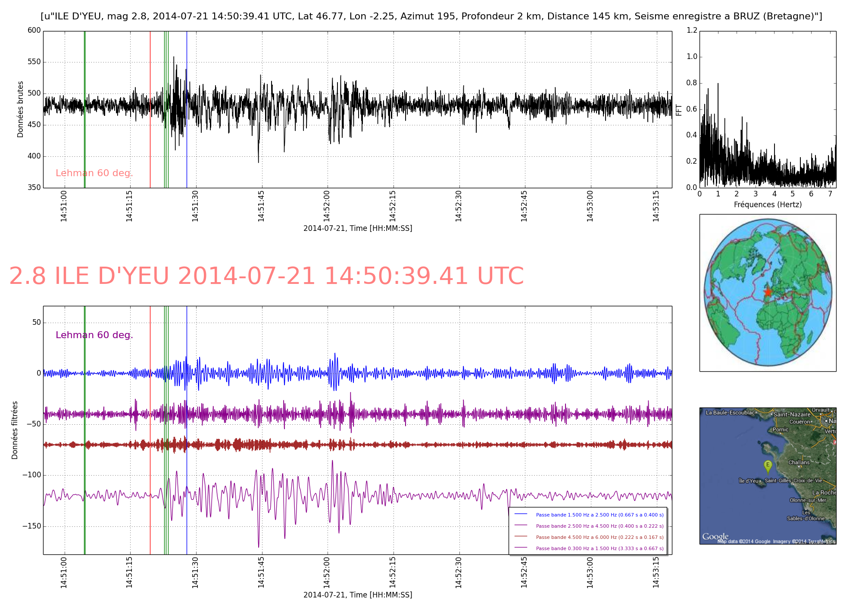862x616 pixels.
Task: Click the Fréquences (Hertz) axis label
Action: (x=768, y=205)
